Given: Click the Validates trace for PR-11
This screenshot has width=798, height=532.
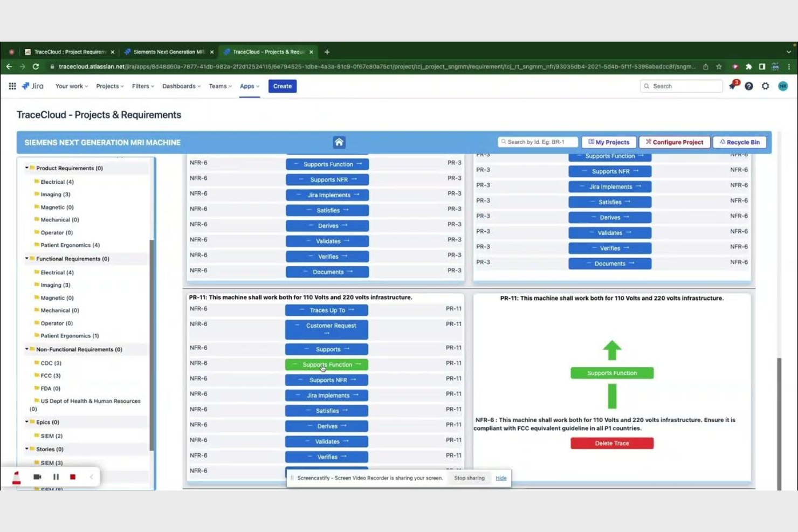Looking at the screenshot, I should point(327,441).
